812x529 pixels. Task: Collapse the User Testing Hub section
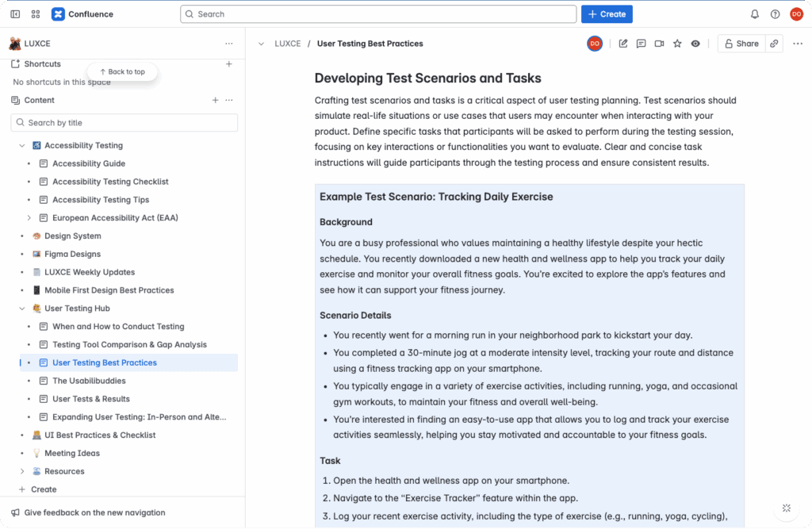(22, 309)
